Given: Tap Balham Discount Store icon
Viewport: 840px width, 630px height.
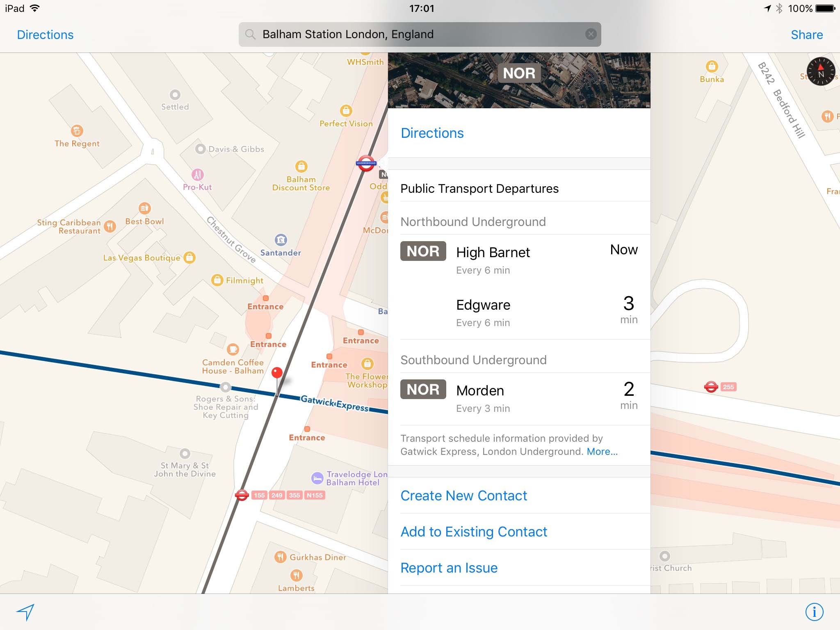Looking at the screenshot, I should [301, 167].
